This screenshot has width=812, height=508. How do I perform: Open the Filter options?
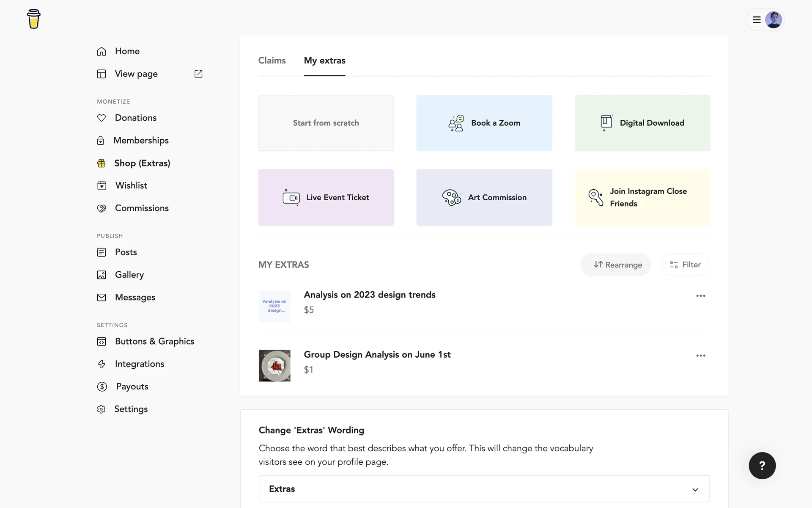(685, 265)
